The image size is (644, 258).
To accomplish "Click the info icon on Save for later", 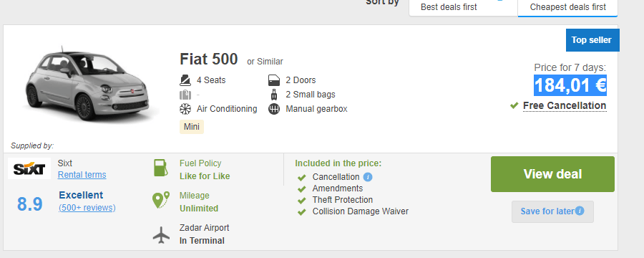I will [x=580, y=211].
